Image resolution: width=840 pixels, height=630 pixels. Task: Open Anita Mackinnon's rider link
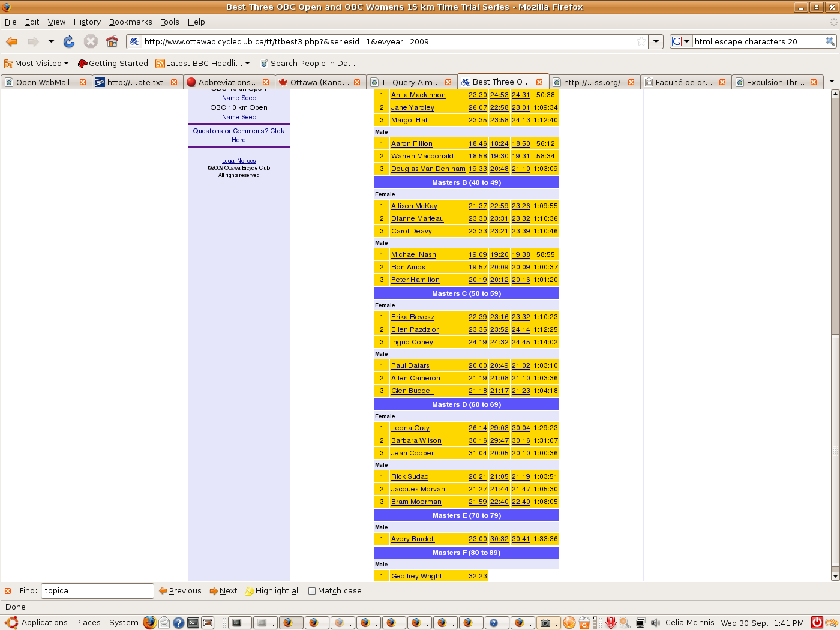point(418,95)
